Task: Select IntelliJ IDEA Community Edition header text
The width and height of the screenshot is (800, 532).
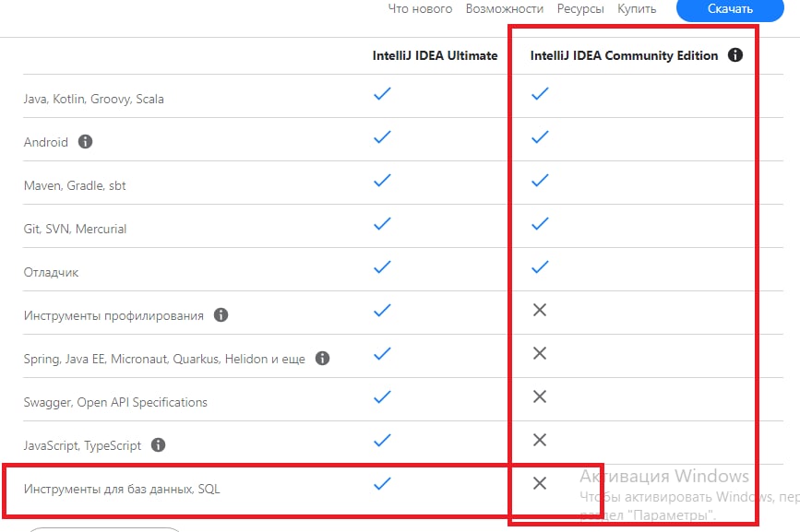Action: tap(624, 55)
